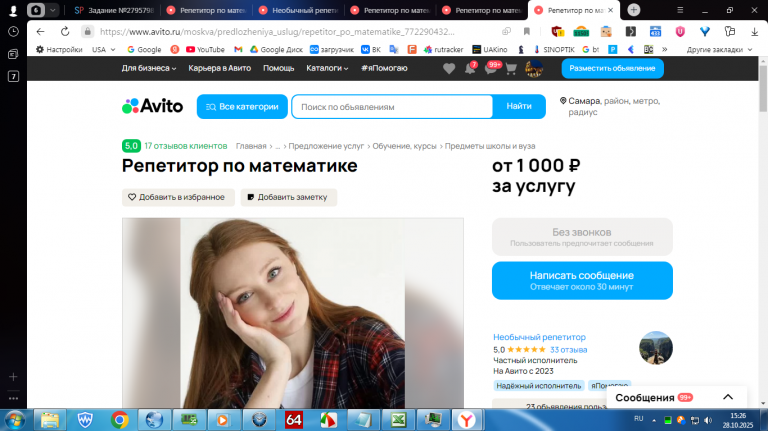Open the Настройки gear bookmark
The image size is (768, 431).
[59, 49]
